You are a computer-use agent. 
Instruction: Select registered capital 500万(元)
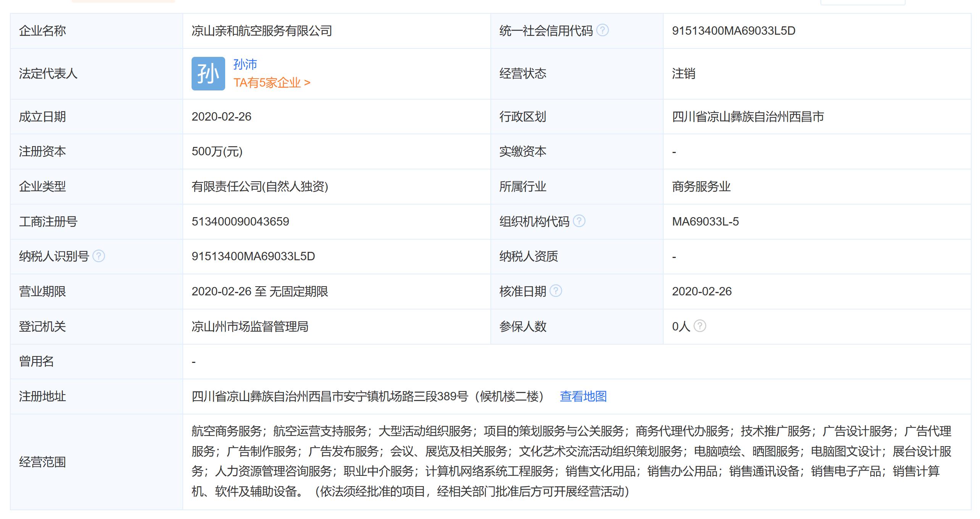click(x=217, y=152)
